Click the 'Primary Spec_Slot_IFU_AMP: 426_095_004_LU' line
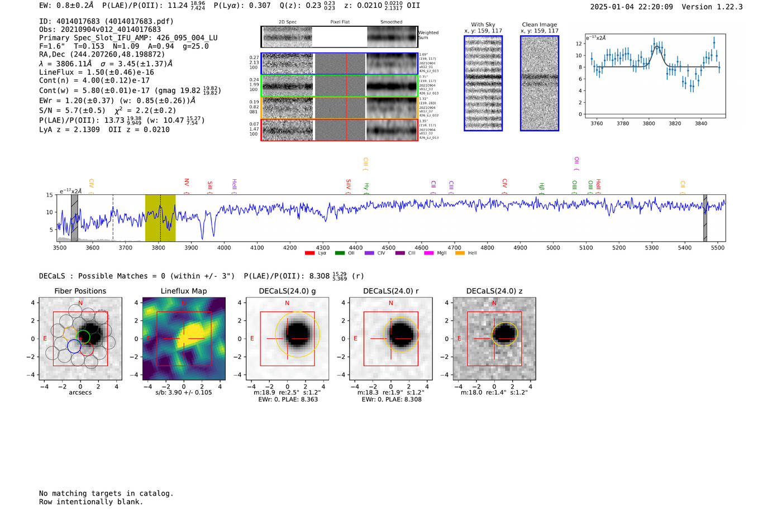 [x=128, y=38]
